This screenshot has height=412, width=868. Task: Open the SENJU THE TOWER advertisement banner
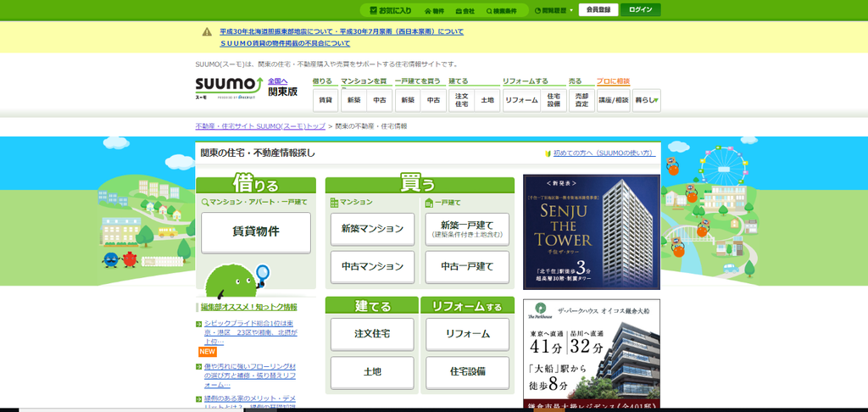point(592,232)
